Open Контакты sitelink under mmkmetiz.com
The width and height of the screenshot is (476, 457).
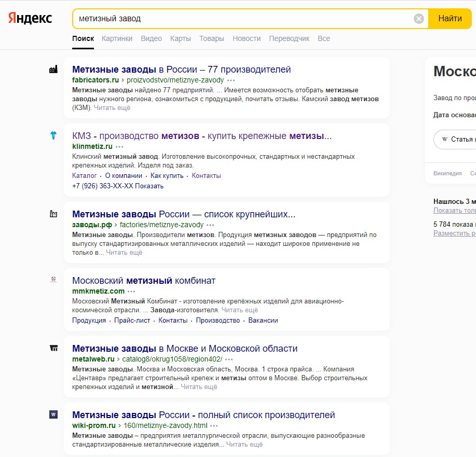173,321
